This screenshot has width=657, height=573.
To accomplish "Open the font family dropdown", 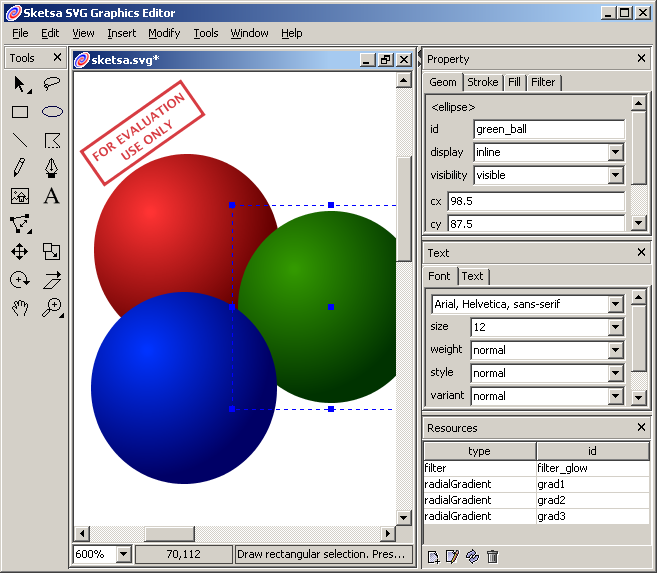I will click(x=616, y=304).
